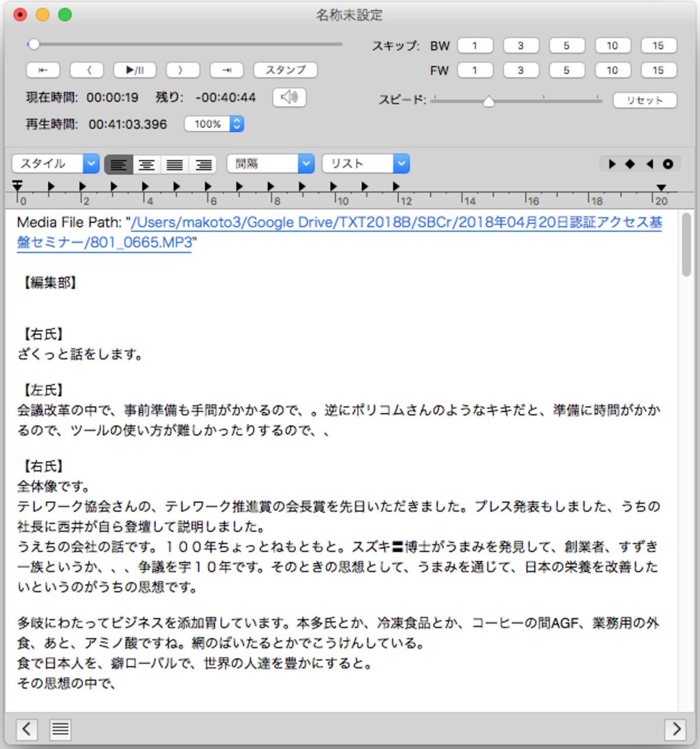
Task: Align text left
Action: (118, 164)
